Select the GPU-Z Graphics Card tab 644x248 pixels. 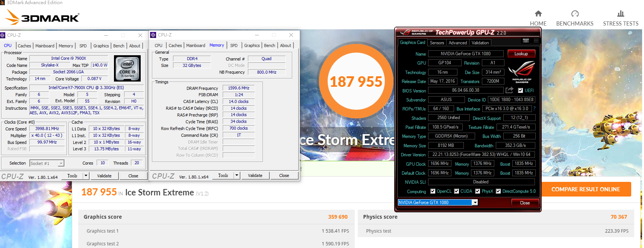tap(413, 42)
